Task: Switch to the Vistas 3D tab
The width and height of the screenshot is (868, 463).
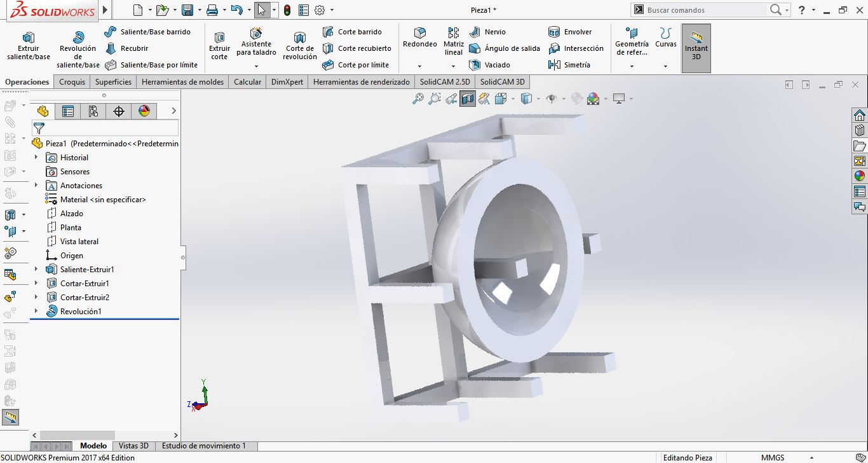Action: (133, 446)
